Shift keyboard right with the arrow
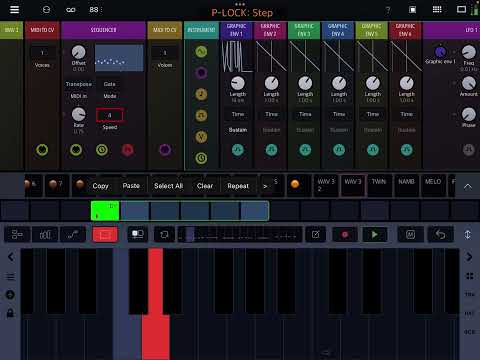480x360 pixels. click(x=469, y=257)
